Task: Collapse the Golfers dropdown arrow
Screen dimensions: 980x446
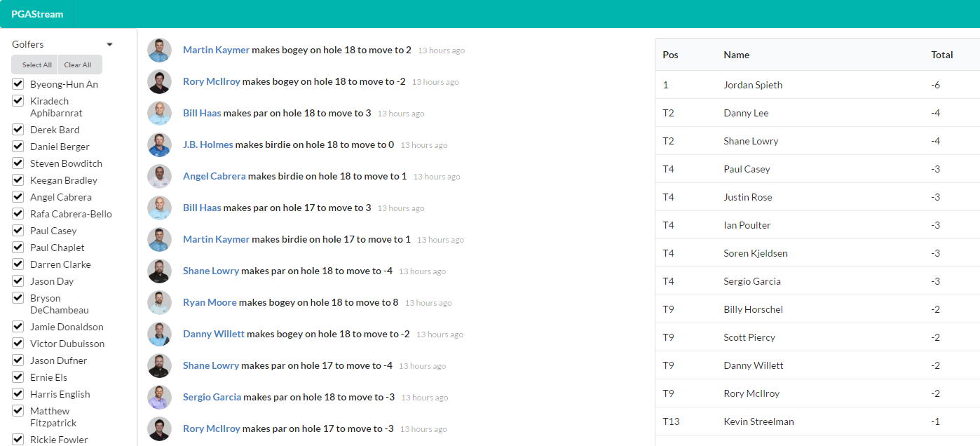Action: point(109,45)
